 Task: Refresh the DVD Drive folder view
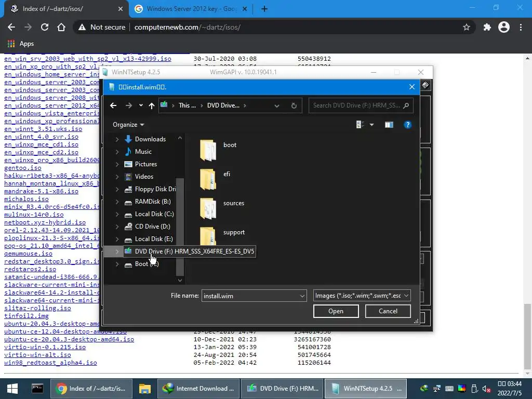[x=294, y=105]
